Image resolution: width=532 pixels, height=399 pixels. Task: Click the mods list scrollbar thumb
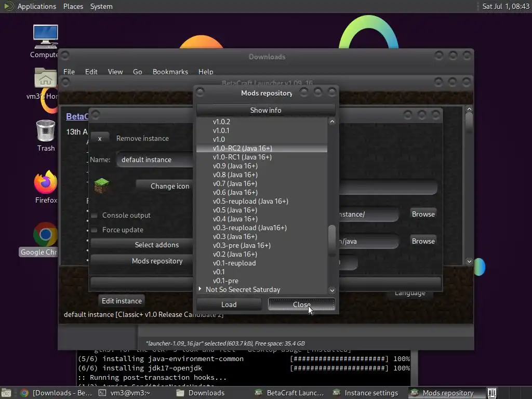[x=332, y=241]
